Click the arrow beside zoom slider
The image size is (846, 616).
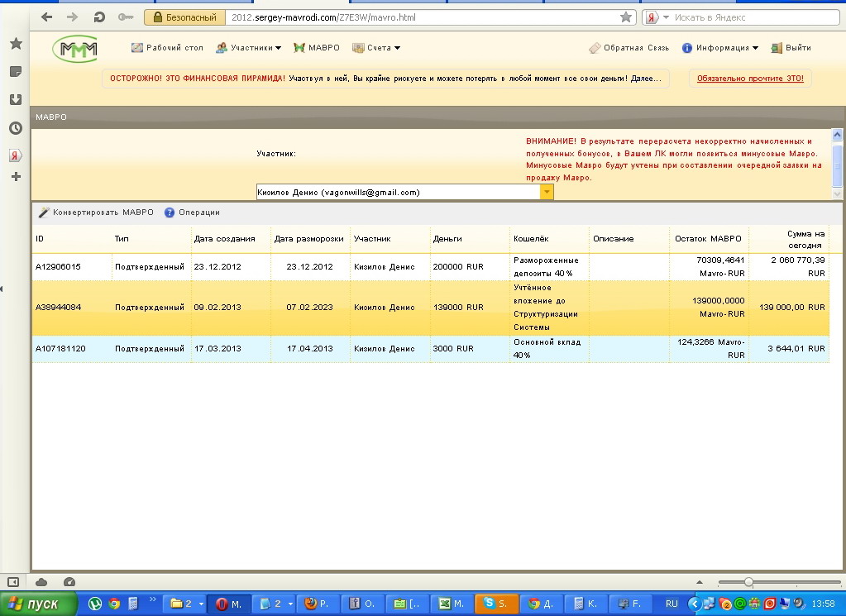click(700, 582)
